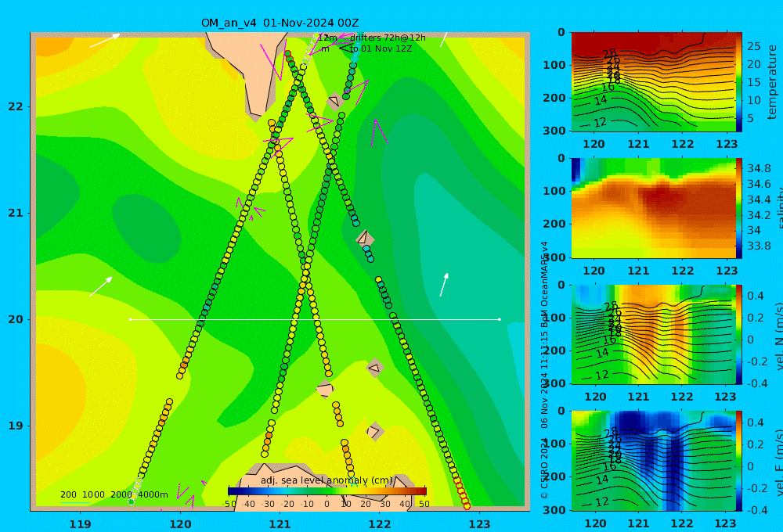Image resolution: width=783 pixels, height=532 pixels.
Task: Click longitude label 121 below main map
Action: (x=280, y=524)
